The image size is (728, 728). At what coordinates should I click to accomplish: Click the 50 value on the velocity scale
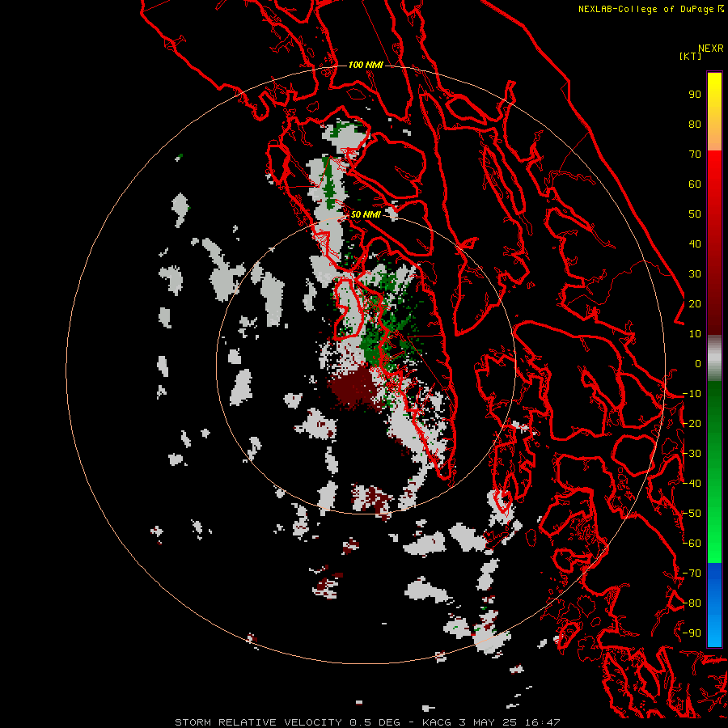point(695,214)
